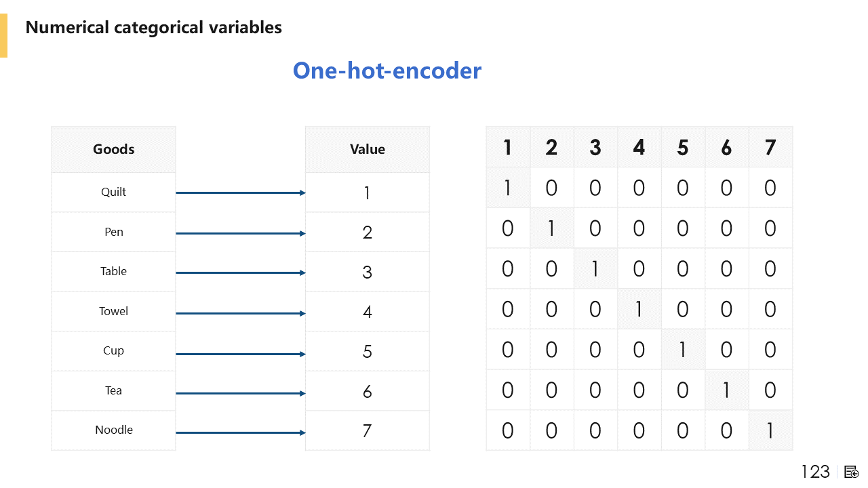Click the back-to-contents icon beside slide number
This screenshot has height=488, width=868.
click(x=852, y=472)
